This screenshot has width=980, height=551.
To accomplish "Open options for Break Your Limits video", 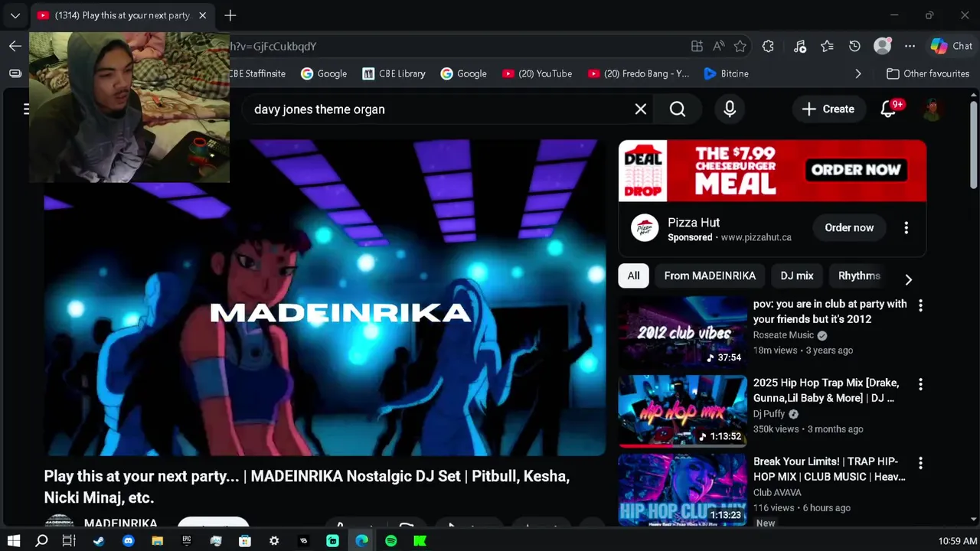I will (920, 463).
